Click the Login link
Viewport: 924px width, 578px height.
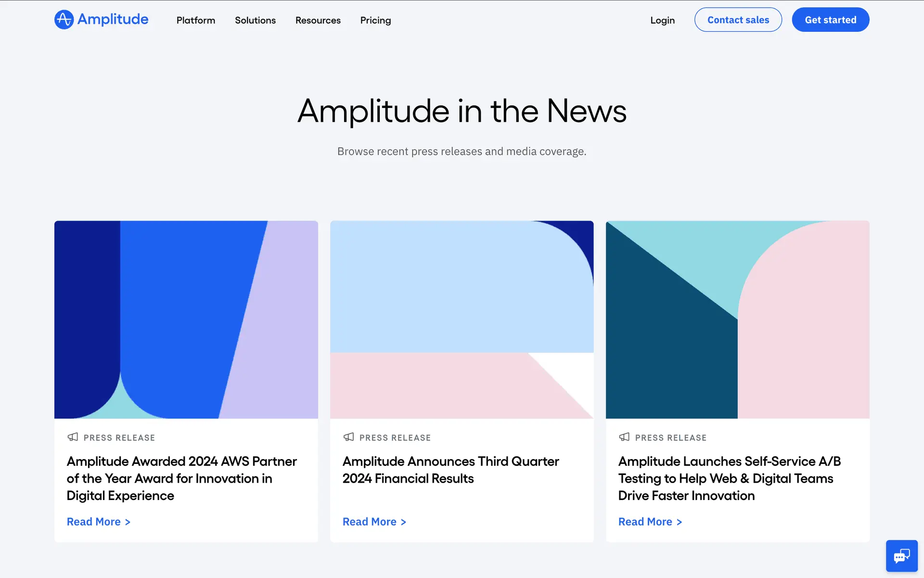click(x=662, y=20)
